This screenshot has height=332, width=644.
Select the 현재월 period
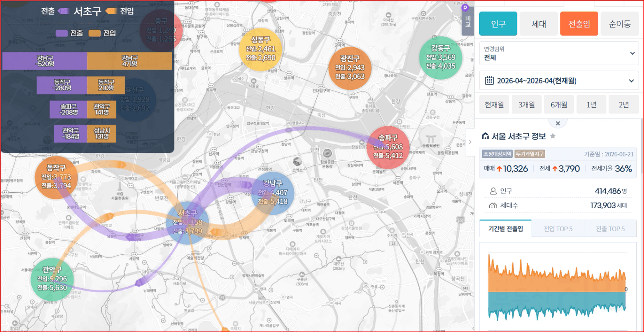pos(494,105)
